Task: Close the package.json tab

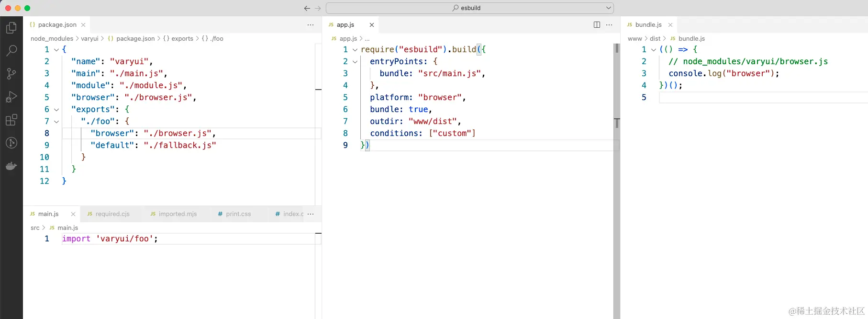Action: coord(83,25)
